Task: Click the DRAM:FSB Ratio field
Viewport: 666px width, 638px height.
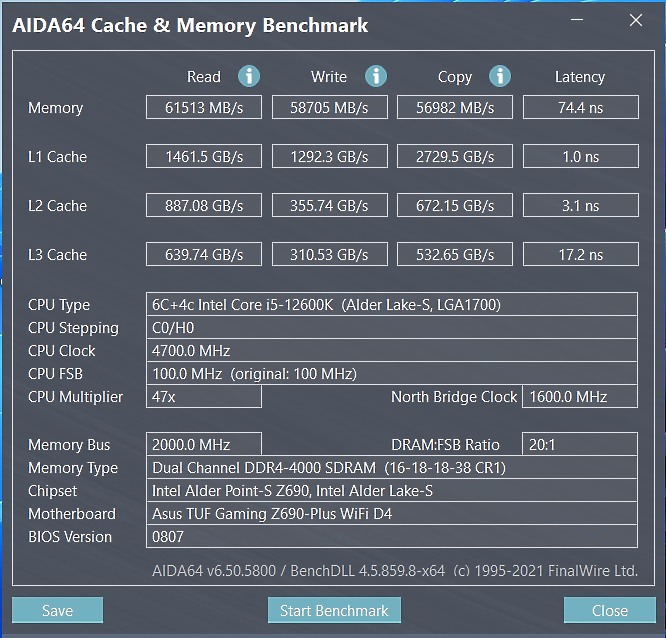Action: point(580,444)
